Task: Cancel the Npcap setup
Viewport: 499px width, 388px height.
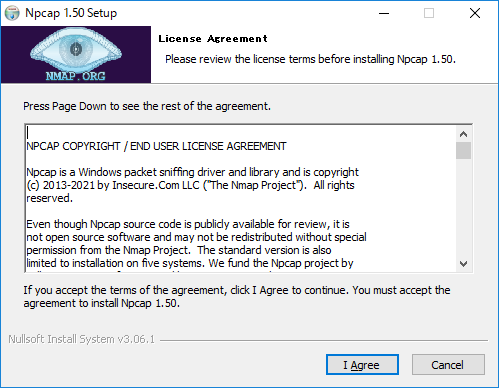Action: [448, 365]
